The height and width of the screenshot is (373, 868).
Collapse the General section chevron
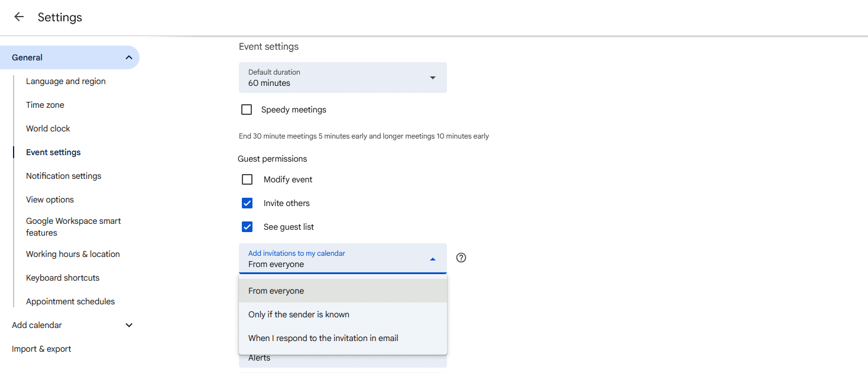point(129,57)
